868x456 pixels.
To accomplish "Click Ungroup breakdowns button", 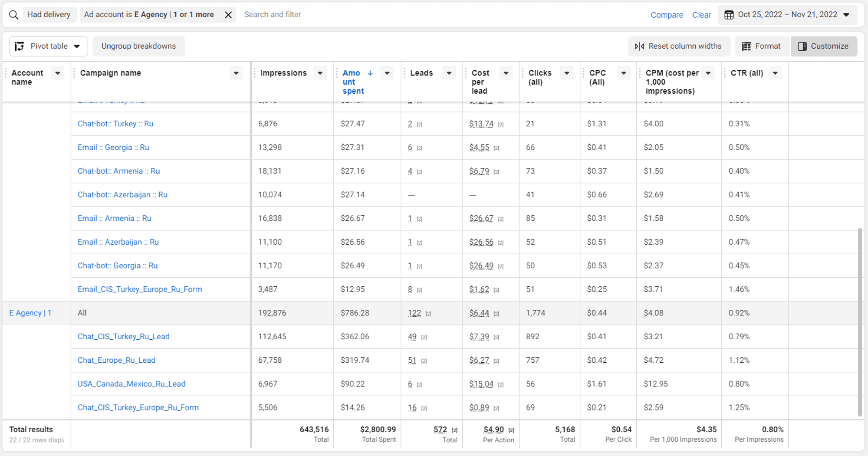I will pyautogui.click(x=138, y=46).
